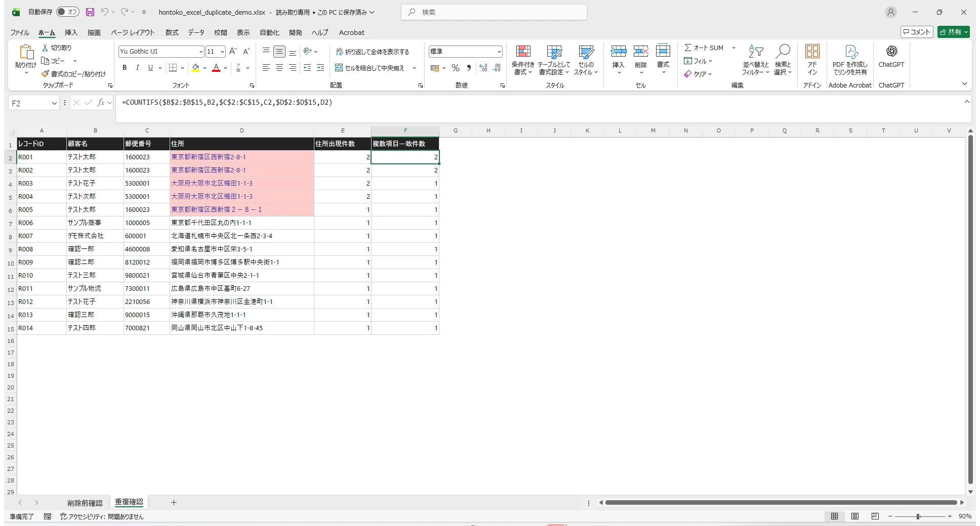Toggle the AutoSave switch
Viewport: 980px width, 526px height.
pyautogui.click(x=68, y=12)
